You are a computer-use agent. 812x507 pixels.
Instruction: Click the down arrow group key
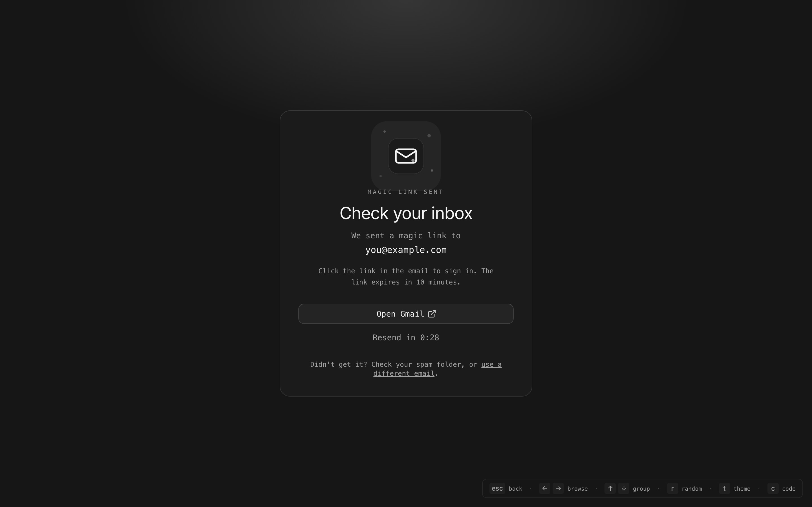pos(624,489)
